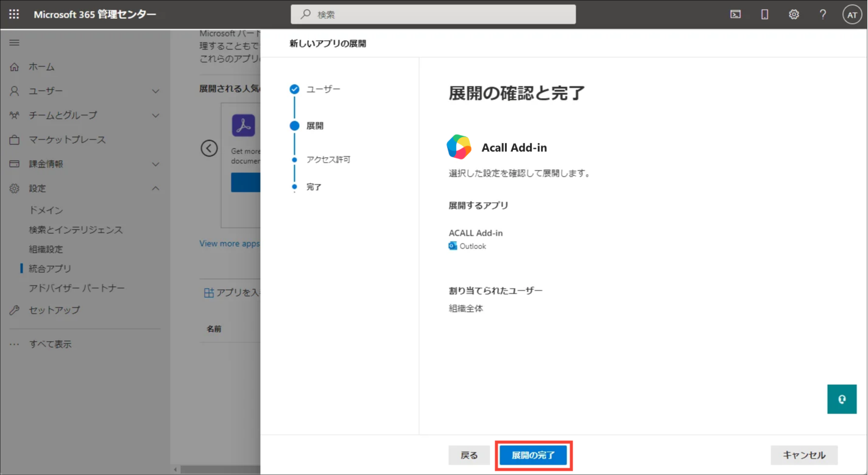Open settings gear in top bar

794,14
